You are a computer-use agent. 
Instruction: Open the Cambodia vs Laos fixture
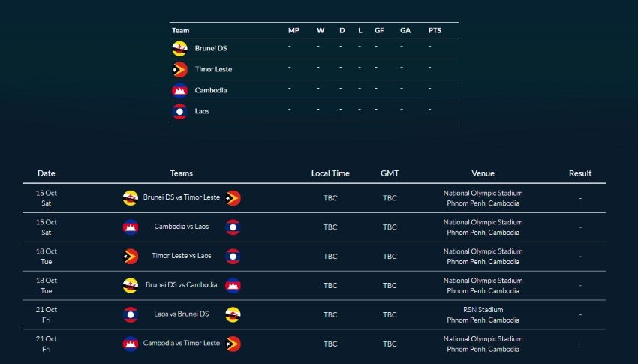[182, 227]
